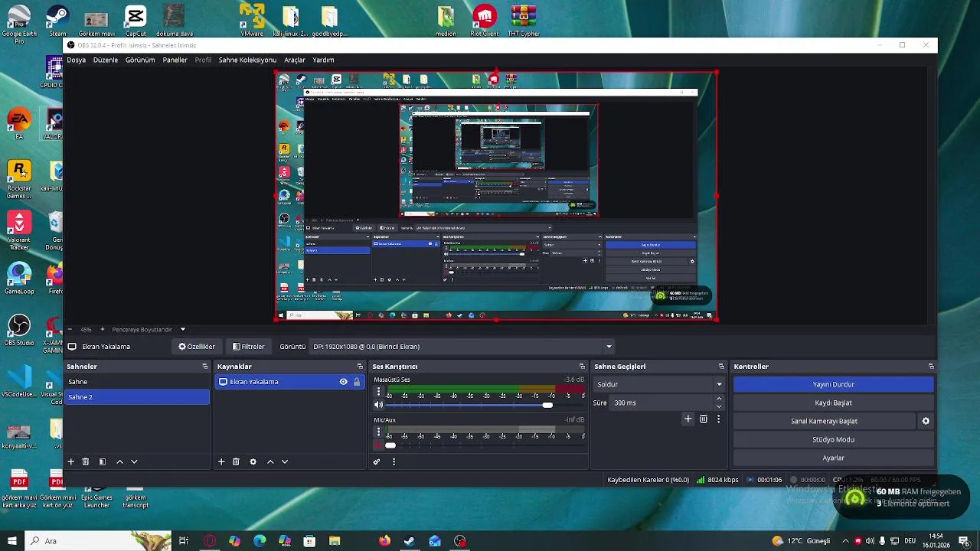Undock the Ses Karıştırıcı panel
The width and height of the screenshot is (980, 551).
click(x=582, y=367)
